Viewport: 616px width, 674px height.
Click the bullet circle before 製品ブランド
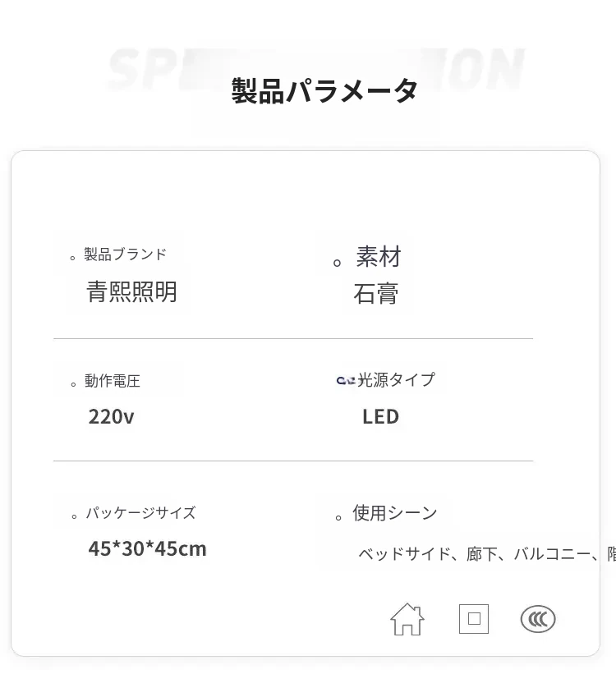(74, 258)
